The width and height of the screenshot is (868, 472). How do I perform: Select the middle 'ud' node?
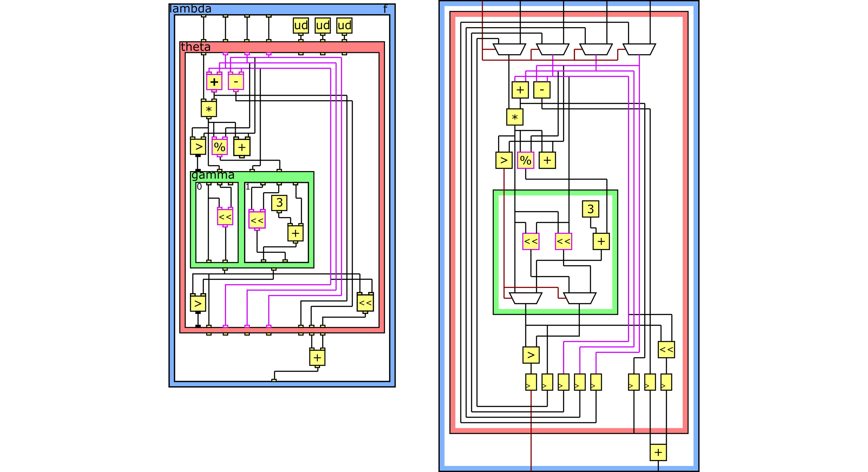point(322,26)
